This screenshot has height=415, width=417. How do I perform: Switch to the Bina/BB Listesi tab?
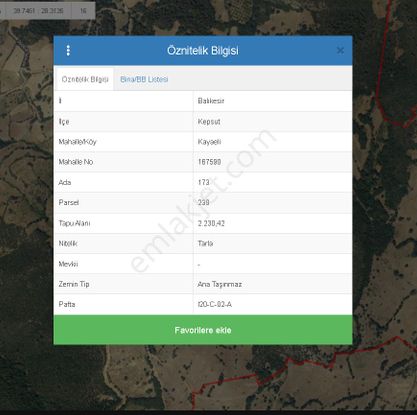(x=144, y=79)
